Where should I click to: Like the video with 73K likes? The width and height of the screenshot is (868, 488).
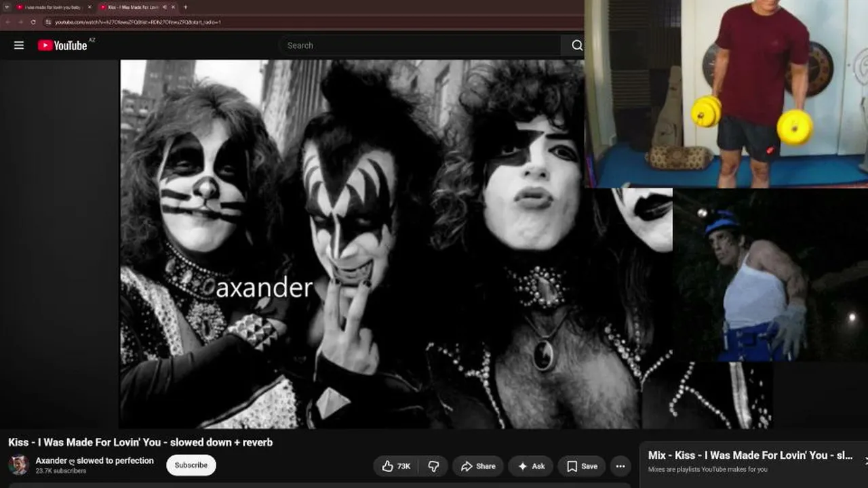396,466
